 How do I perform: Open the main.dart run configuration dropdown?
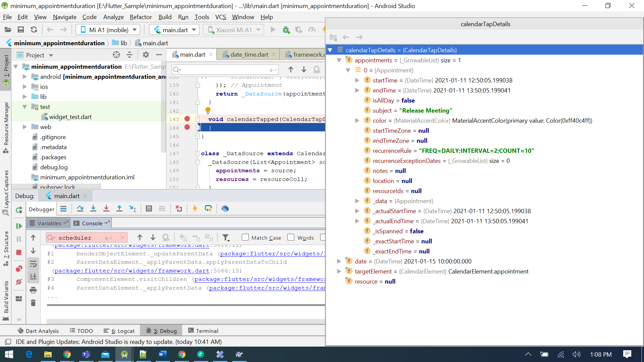174,30
